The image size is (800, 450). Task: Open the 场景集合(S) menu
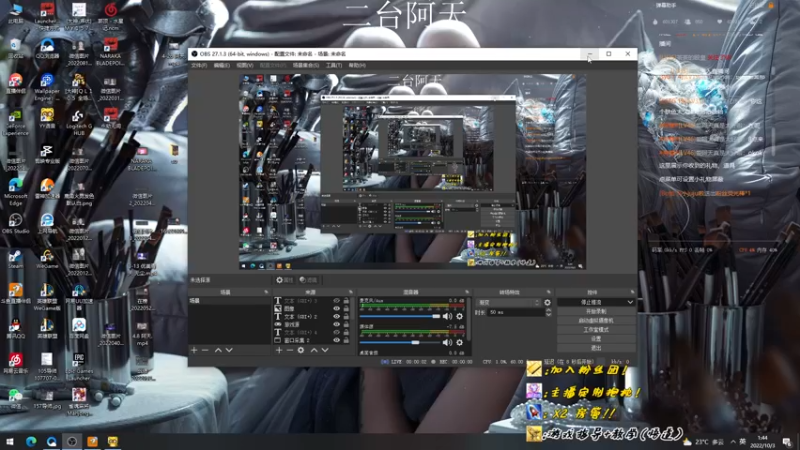[306, 65]
